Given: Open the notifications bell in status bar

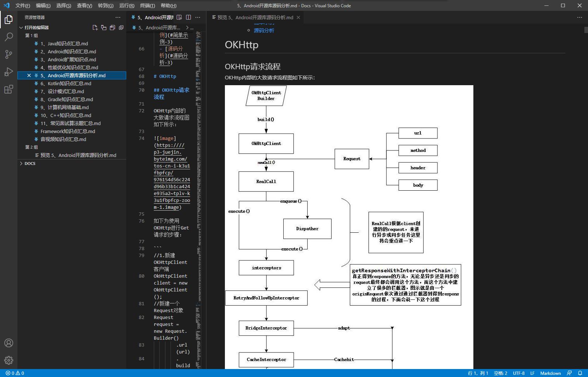Looking at the screenshot, I should click(580, 373).
